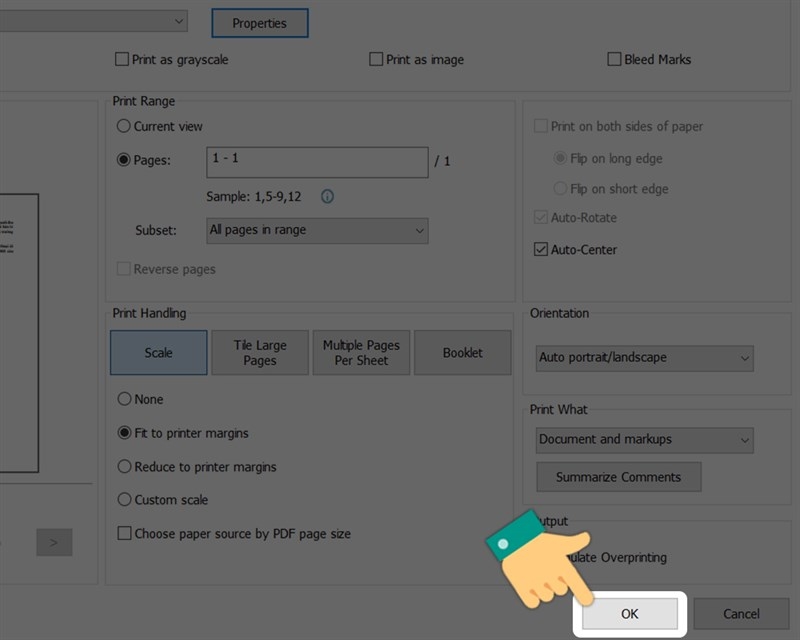The image size is (800, 640).
Task: Switch to Multiple Pages Per Sheet mode
Action: click(x=361, y=352)
